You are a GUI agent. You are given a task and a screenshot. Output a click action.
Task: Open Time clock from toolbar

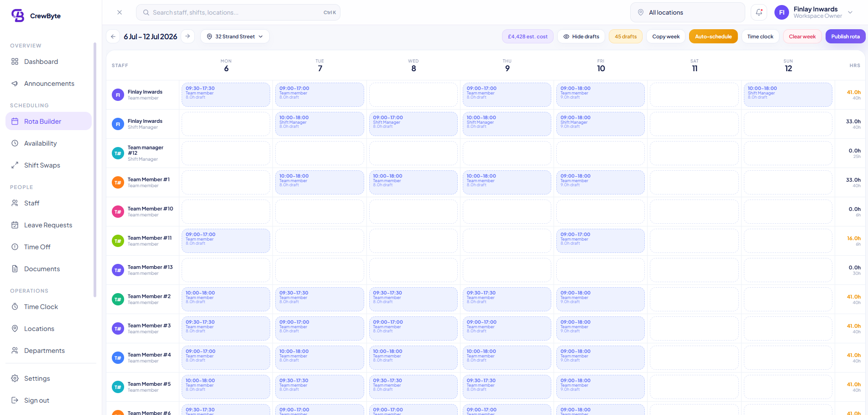(x=760, y=37)
